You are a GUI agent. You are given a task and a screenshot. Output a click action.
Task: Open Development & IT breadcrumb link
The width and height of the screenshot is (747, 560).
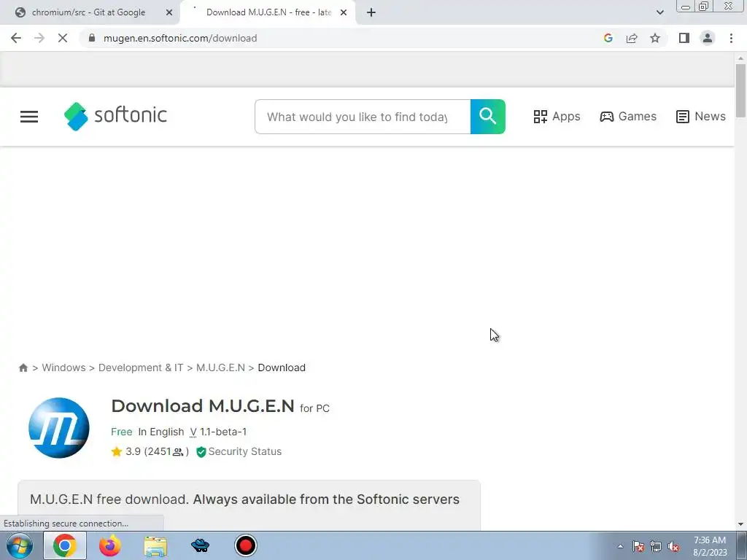141,367
